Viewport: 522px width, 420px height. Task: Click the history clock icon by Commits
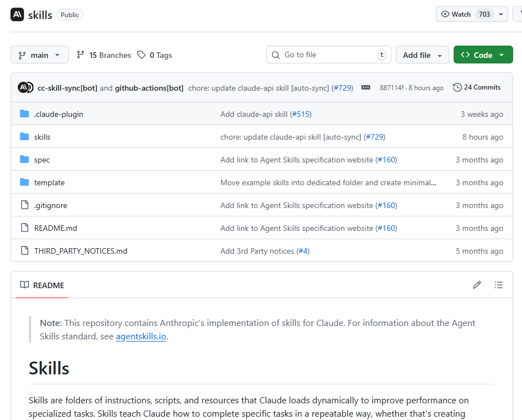coord(458,87)
